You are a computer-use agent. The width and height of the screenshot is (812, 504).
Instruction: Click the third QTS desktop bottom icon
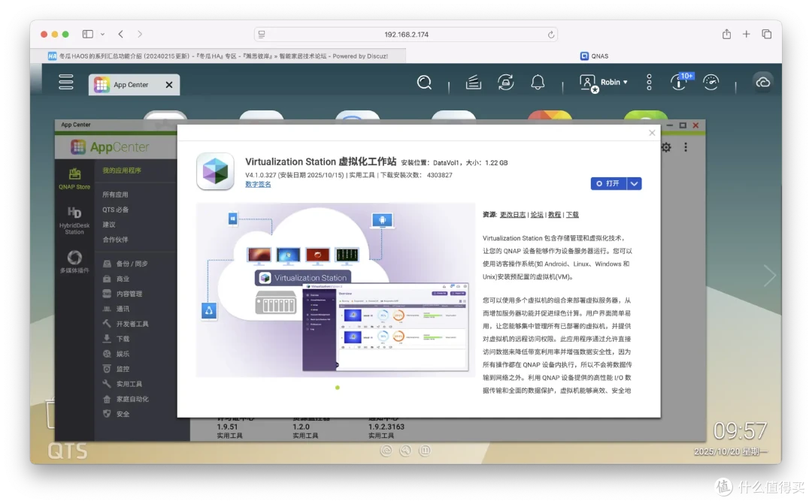(425, 451)
